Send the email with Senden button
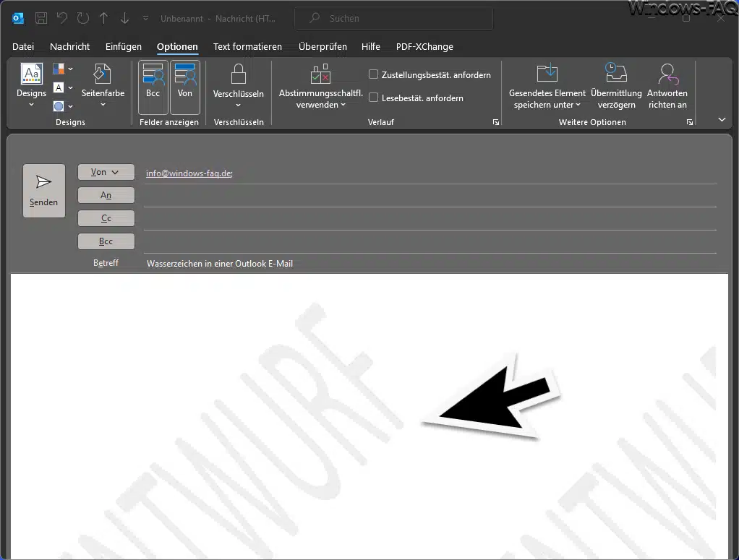This screenshot has width=739, height=560. pyautogui.click(x=44, y=191)
